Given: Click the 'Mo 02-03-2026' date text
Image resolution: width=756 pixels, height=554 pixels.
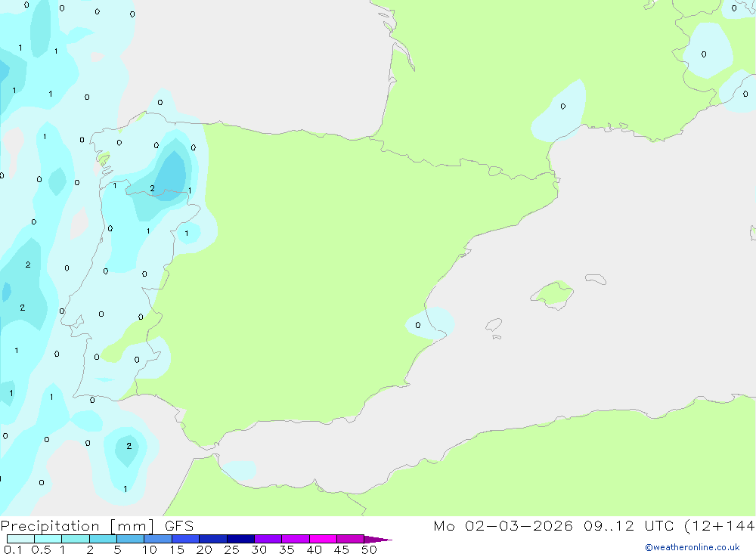Looking at the screenshot, I should click(x=503, y=525).
